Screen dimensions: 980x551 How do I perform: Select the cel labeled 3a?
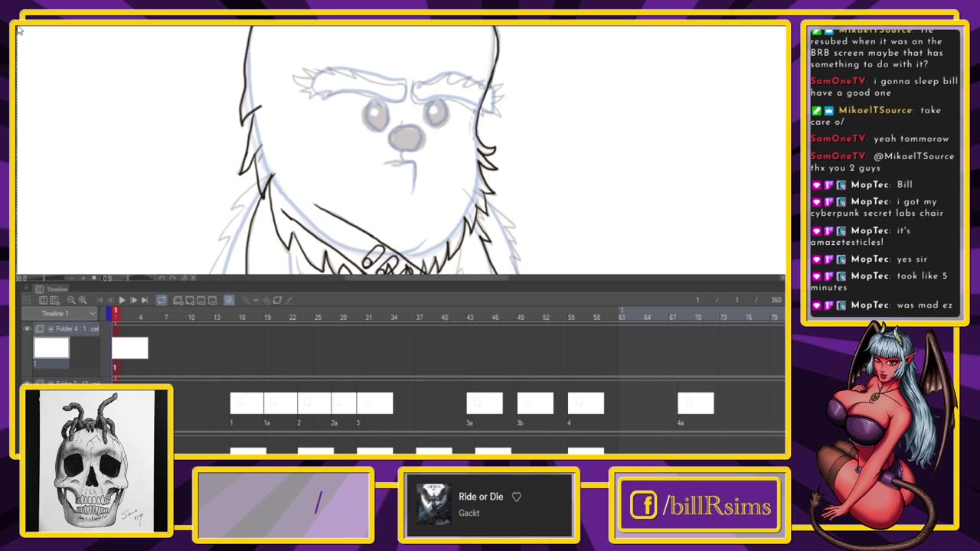485,403
